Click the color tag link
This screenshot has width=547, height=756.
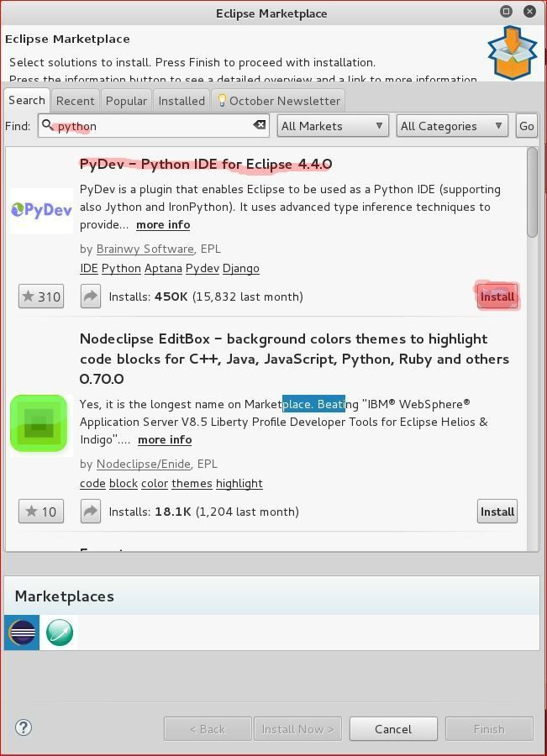click(155, 483)
